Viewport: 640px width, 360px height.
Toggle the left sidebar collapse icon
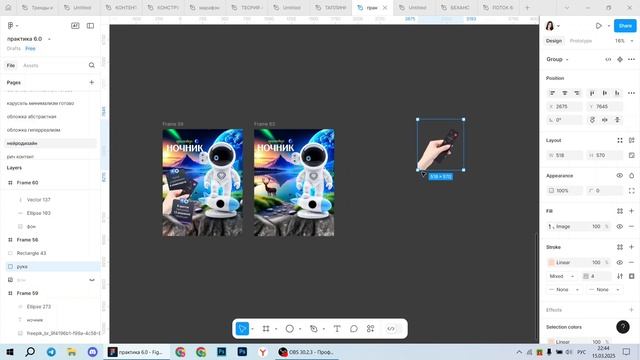(90, 26)
